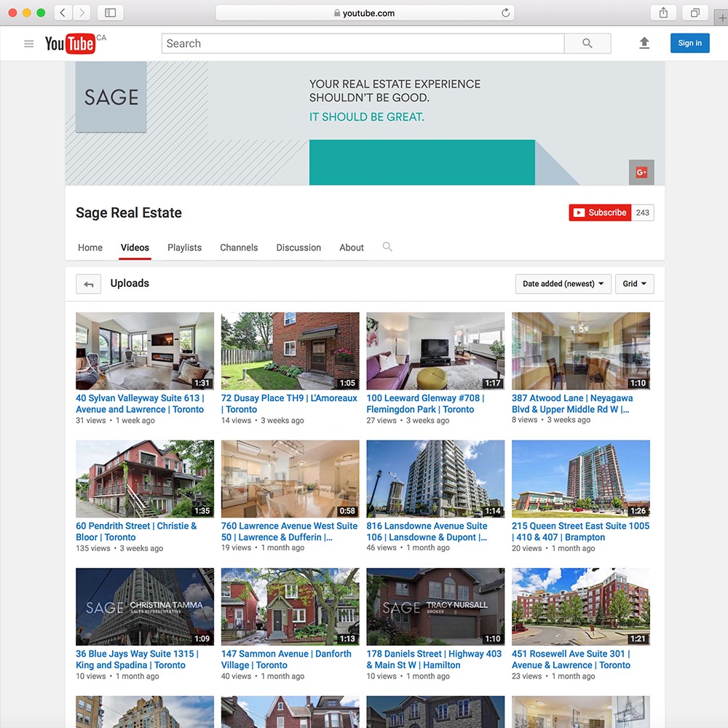
Task: Click the Sign in button
Action: (689, 43)
